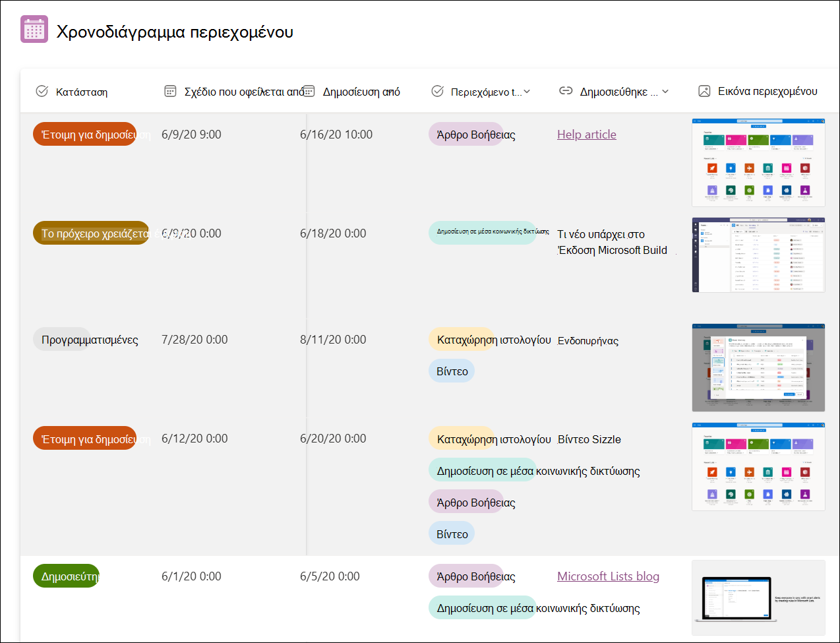Open the Microsoft Lists blog link
Screen dimensions: 840x643
coord(608,576)
